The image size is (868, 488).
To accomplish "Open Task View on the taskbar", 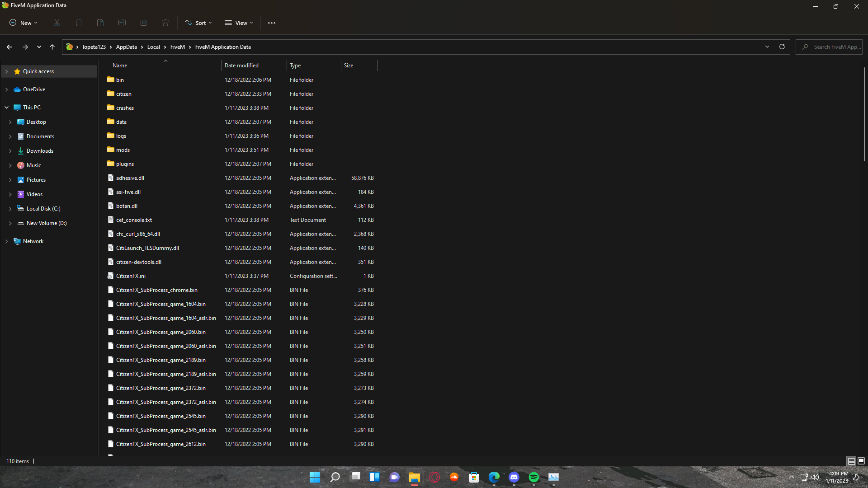I will [356, 477].
